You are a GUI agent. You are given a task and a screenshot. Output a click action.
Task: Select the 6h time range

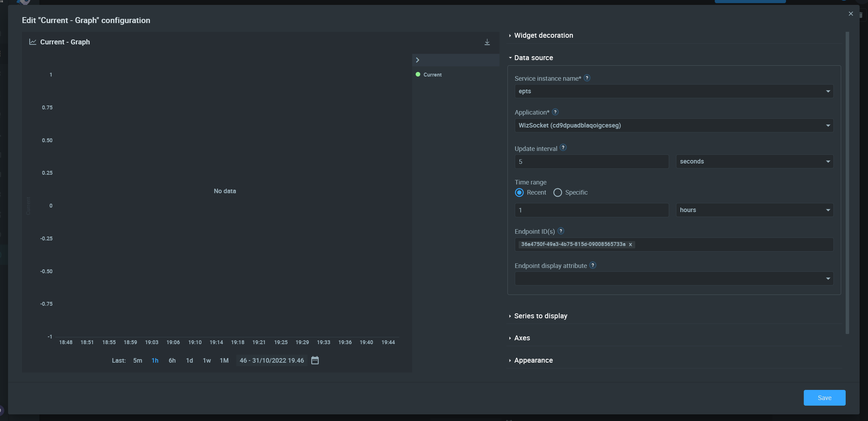(x=172, y=360)
